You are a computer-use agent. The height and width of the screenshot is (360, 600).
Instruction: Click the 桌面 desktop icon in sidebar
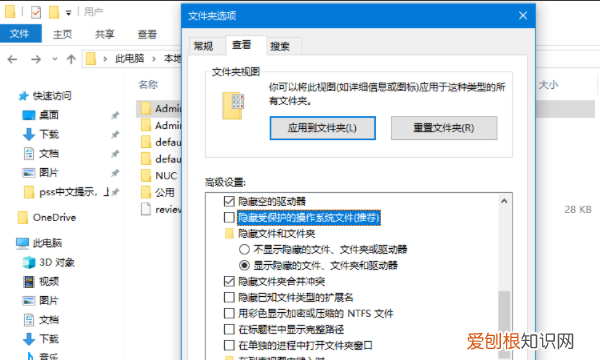coord(29,115)
